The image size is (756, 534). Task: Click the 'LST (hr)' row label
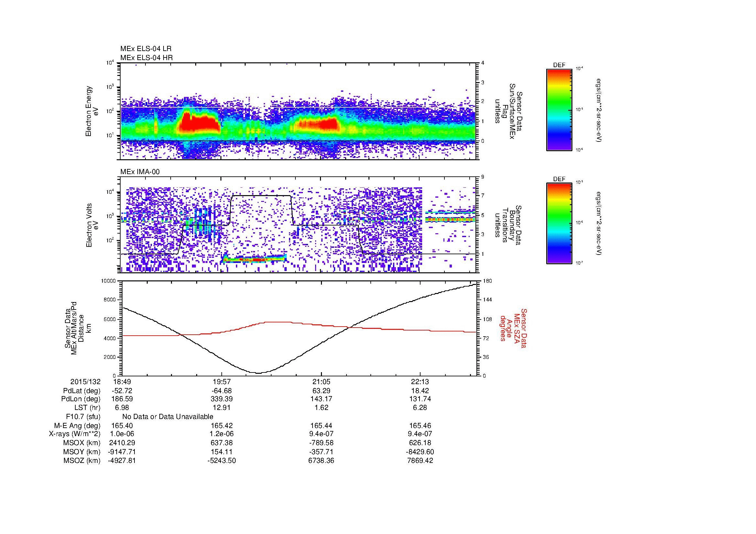click(87, 408)
